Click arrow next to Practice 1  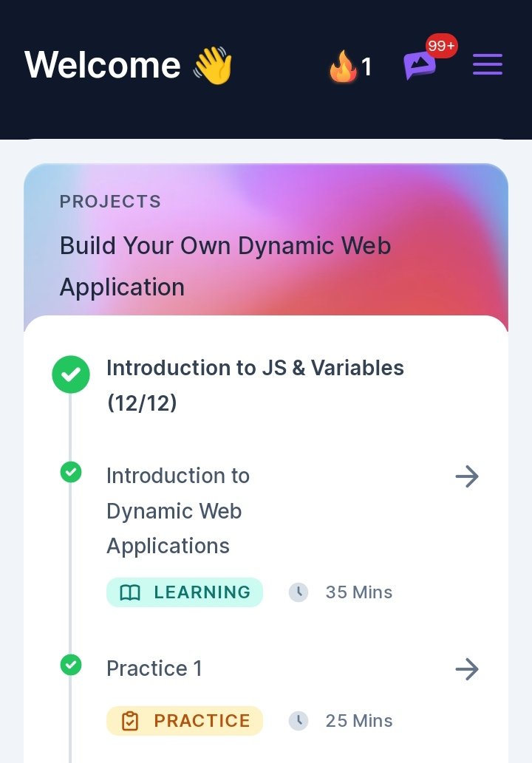(467, 669)
